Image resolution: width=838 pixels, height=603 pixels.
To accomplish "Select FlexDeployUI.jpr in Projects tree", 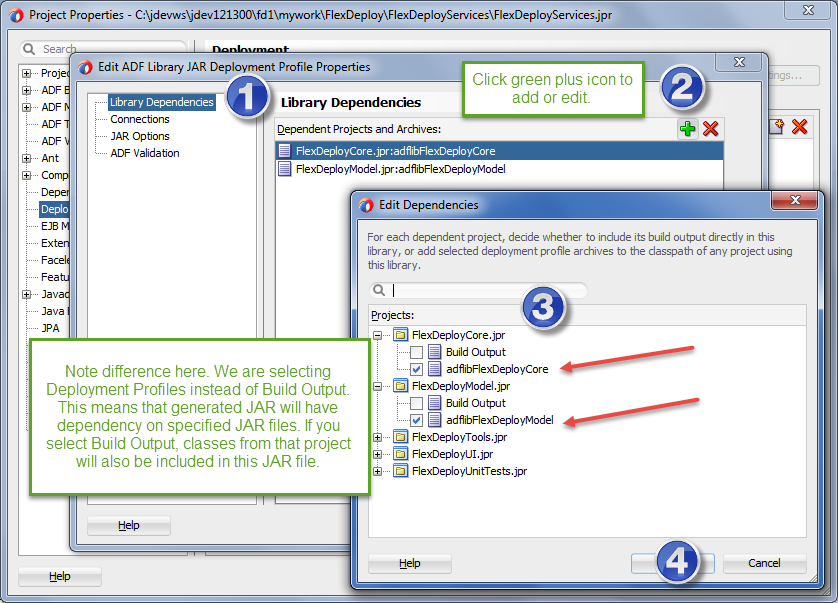I will tap(453, 454).
